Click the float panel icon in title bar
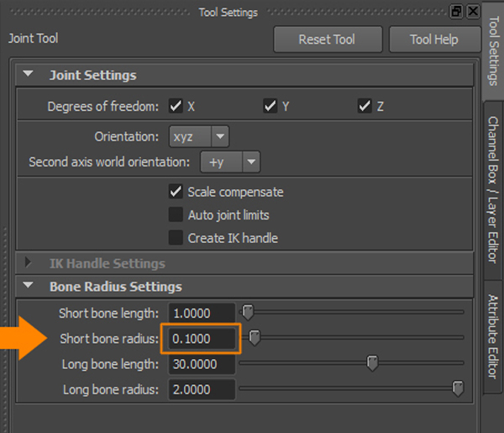Viewport: 504px width, 433px height. pos(456,12)
